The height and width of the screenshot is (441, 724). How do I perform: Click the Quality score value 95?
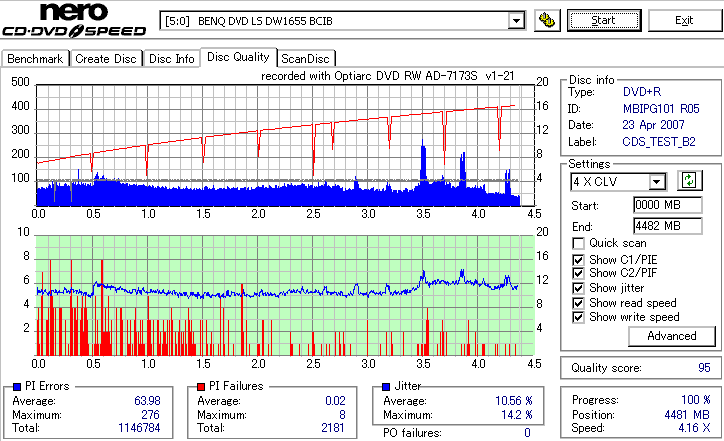704,368
